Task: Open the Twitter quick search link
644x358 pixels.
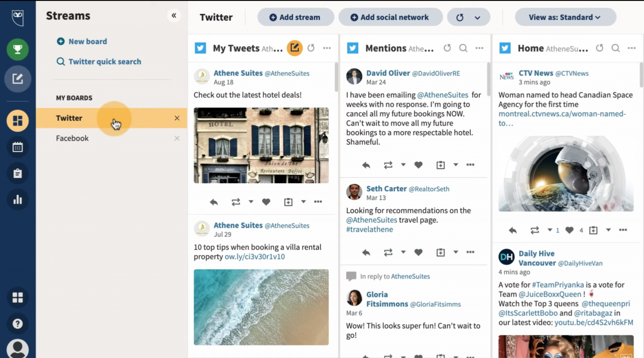Action: (104, 62)
